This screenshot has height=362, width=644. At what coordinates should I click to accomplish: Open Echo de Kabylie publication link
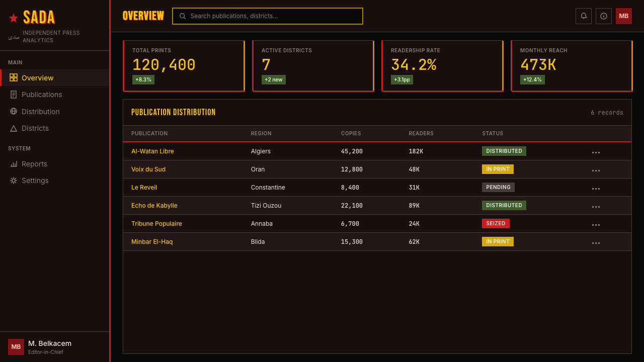pyautogui.click(x=154, y=206)
